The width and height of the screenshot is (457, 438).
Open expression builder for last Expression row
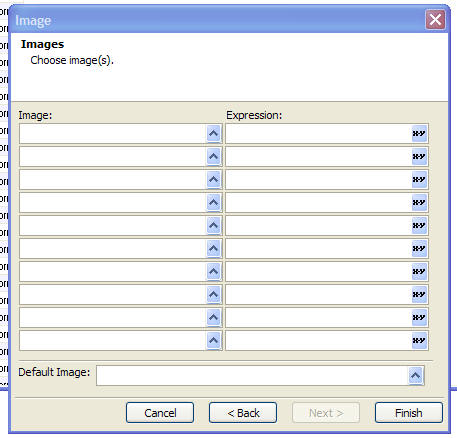419,340
